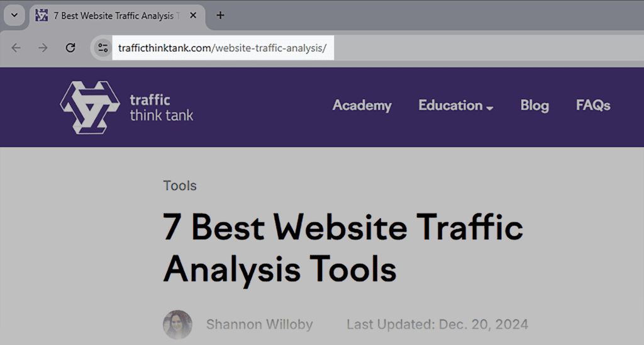Open a new tab with plus button
This screenshot has width=644, height=345.
point(220,16)
